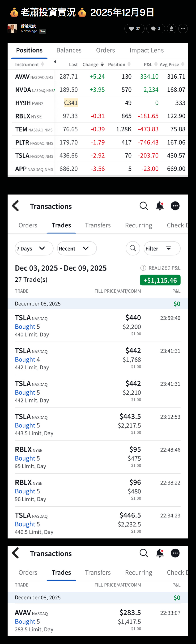Click the REALIZED P&L info icon
The height and width of the screenshot is (644, 196).
143,268
